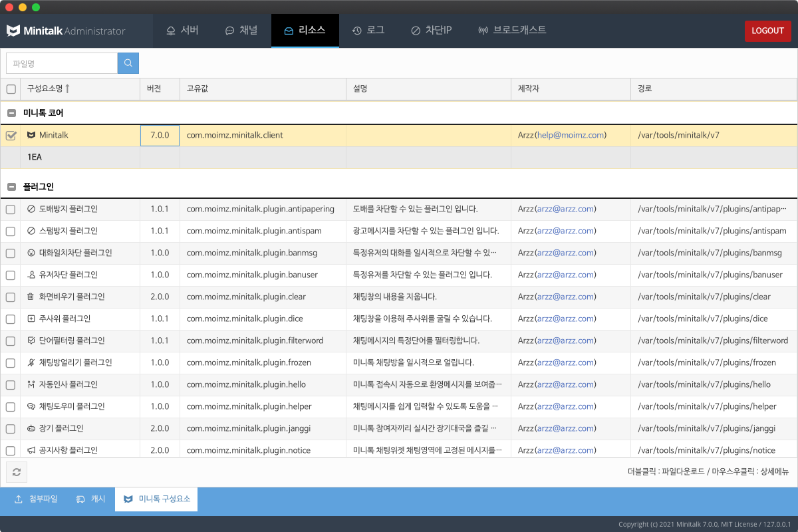Click the refresh icon at bottom left
798x532 pixels.
click(17, 472)
